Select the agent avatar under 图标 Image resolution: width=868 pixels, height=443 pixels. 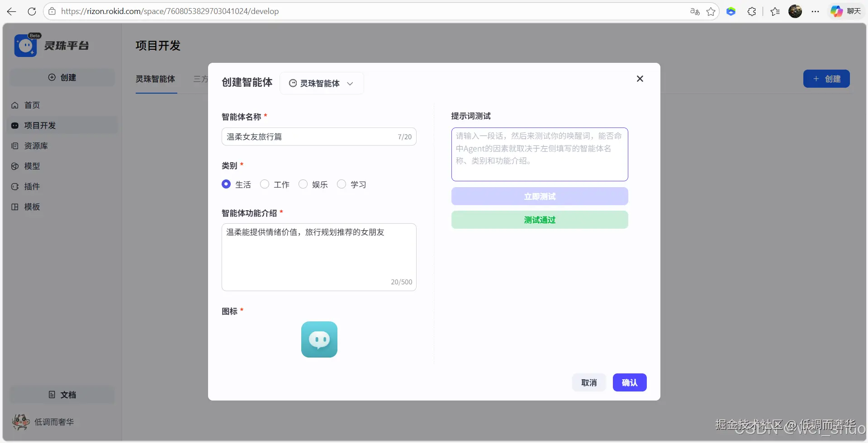point(319,339)
